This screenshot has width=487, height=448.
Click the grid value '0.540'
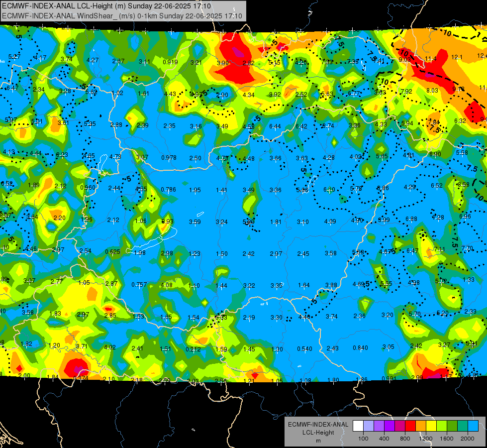(304, 349)
